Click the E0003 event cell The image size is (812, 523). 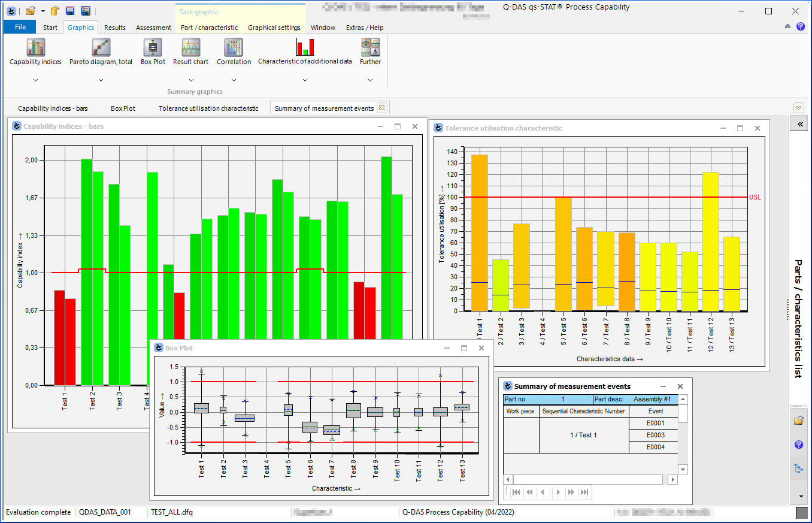point(655,435)
